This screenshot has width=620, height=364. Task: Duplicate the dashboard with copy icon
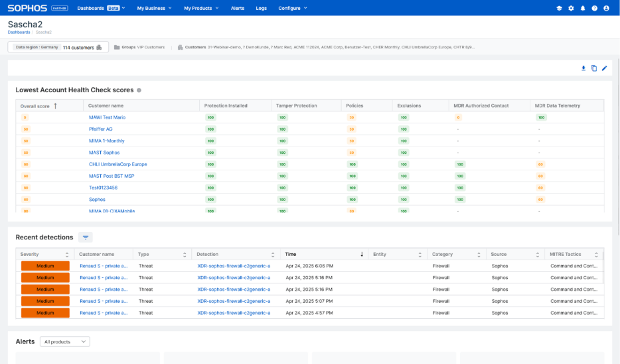[594, 68]
